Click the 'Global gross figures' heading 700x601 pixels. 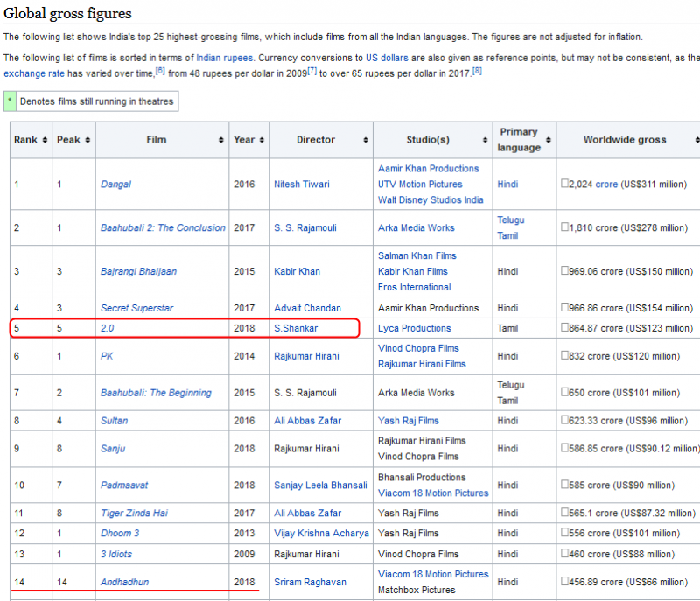point(68,13)
